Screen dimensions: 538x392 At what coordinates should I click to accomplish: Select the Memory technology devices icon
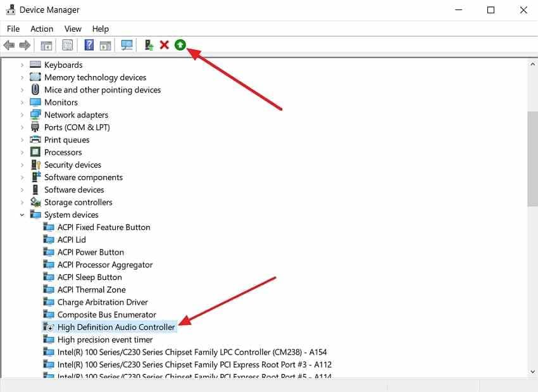[35, 77]
